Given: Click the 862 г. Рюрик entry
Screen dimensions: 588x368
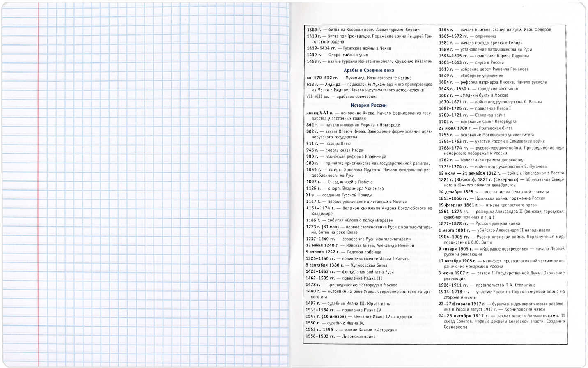Looking at the screenshot, I should [x=353, y=125].
